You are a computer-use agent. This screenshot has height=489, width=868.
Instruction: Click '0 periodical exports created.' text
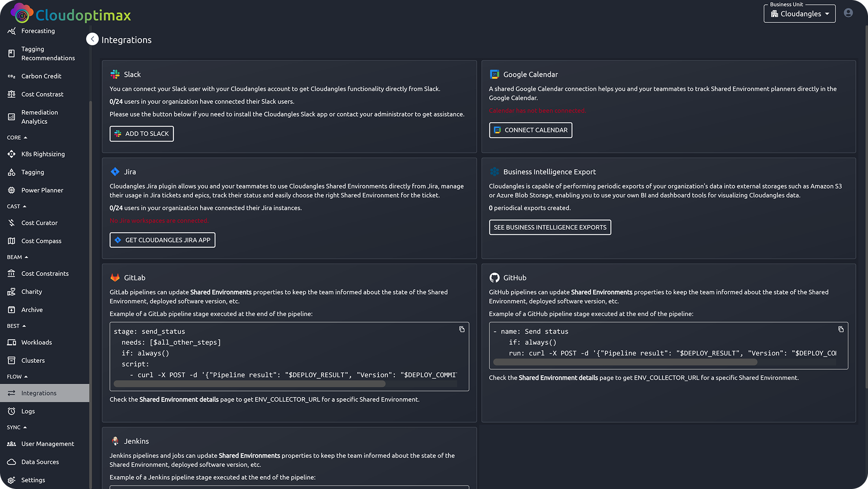pyautogui.click(x=530, y=208)
